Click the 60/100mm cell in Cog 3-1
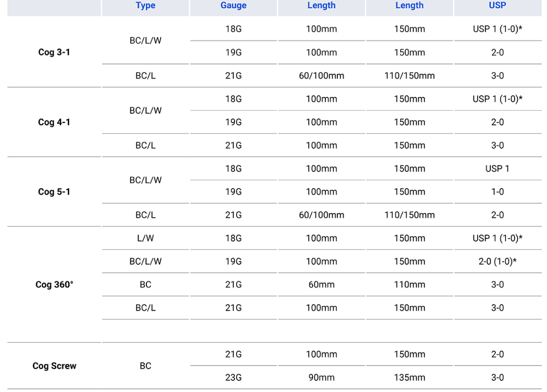 point(321,76)
